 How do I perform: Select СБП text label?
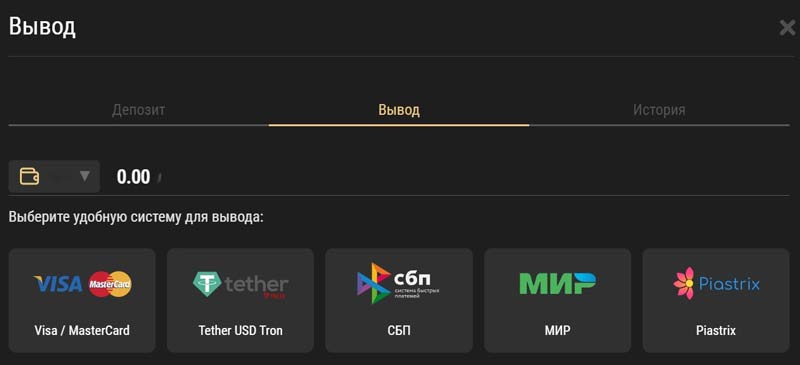398,330
